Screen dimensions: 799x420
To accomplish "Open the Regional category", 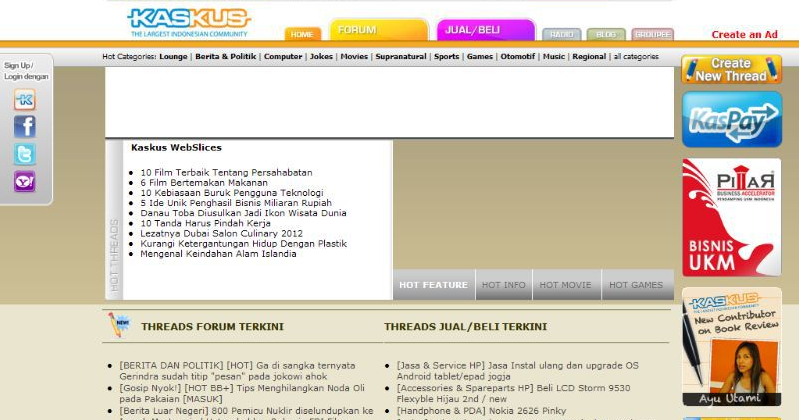I will (589, 57).
